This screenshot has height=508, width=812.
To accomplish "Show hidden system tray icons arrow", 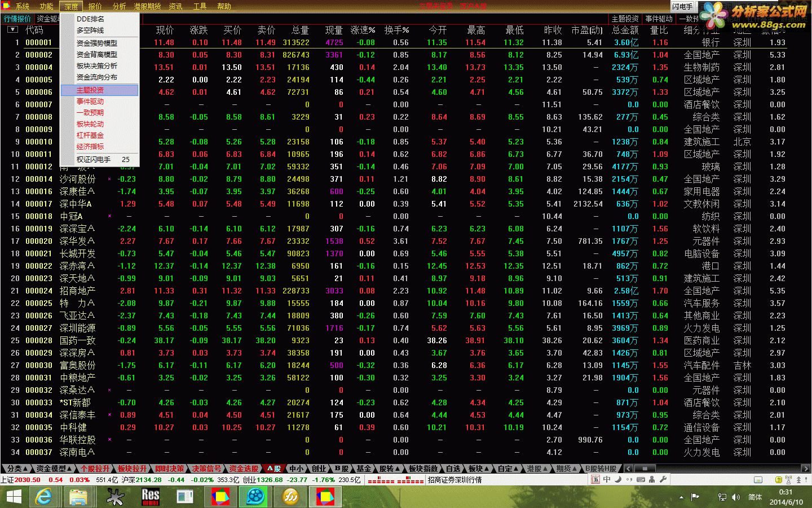I will point(682,497).
